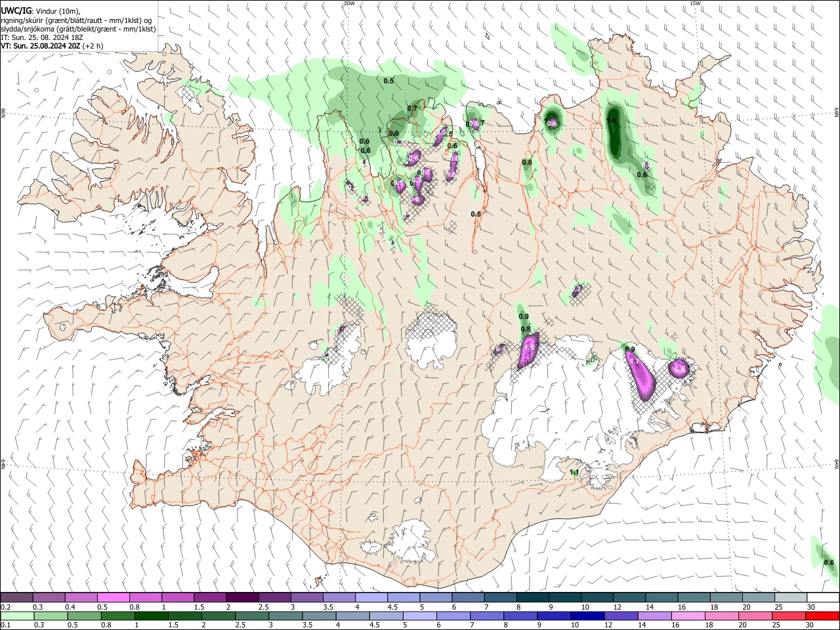Click the '0.1' label starting the lower legend row
Screen dimensions: 840x630
5,625
